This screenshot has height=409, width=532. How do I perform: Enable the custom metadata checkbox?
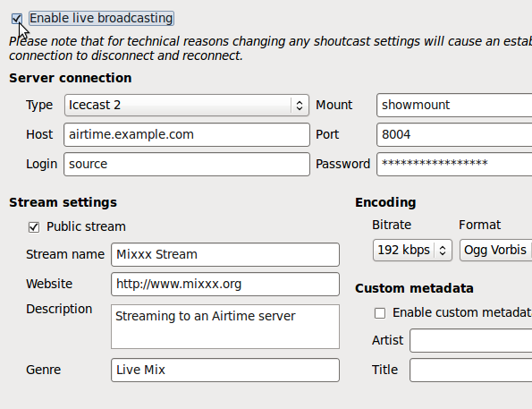[380, 313]
